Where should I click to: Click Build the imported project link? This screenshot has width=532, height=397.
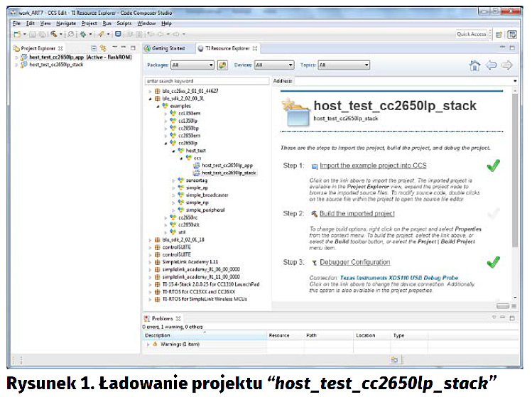[x=357, y=214]
